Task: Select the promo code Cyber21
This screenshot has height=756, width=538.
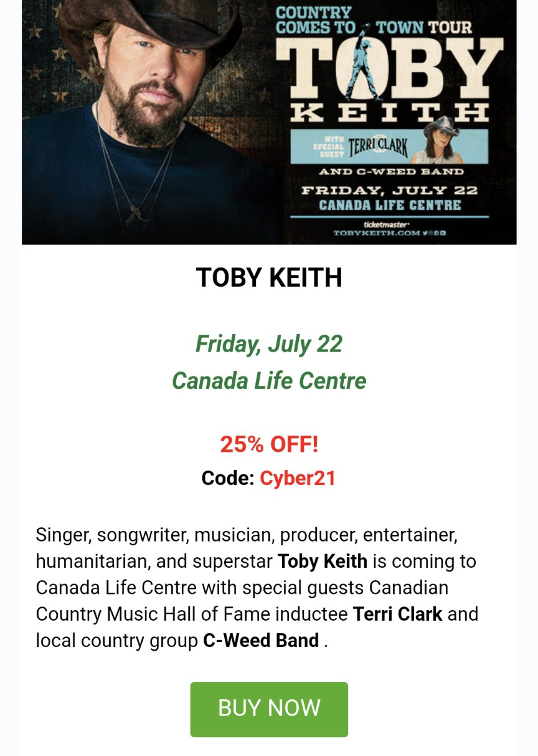Action: coord(298,478)
